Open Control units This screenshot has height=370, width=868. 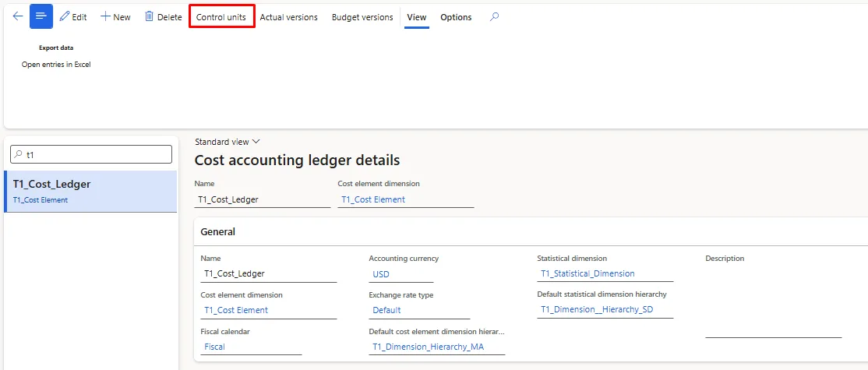[221, 17]
